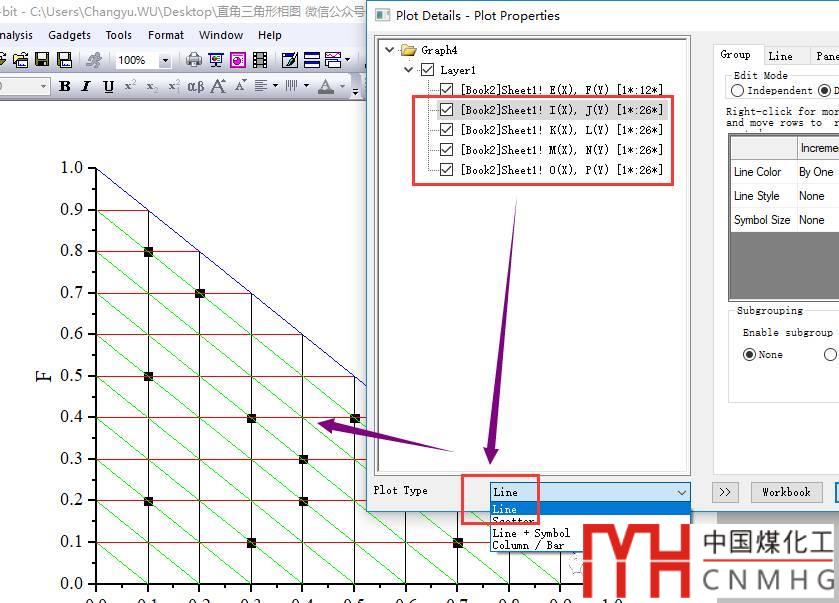Click the >> expand panel button
The height and width of the screenshot is (603, 839).
tap(725, 492)
